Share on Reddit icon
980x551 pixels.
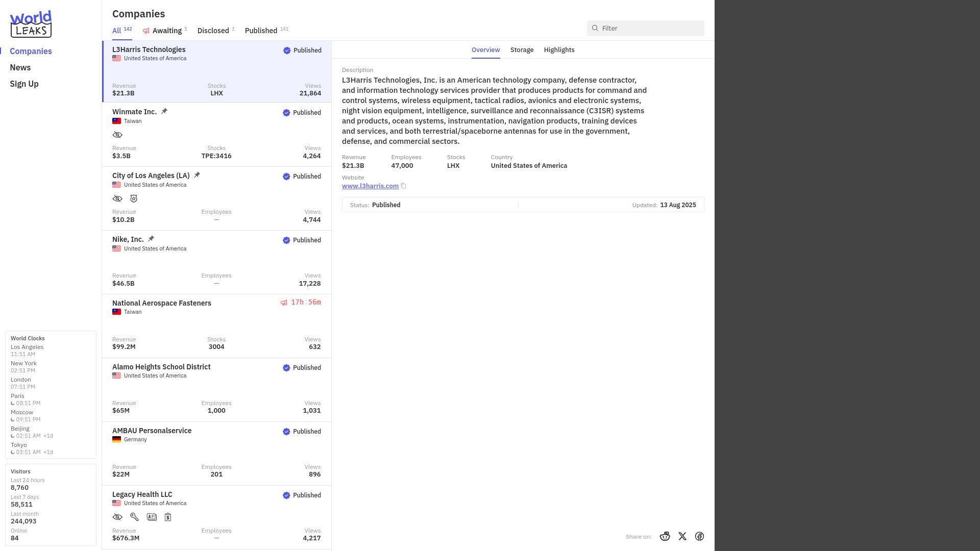[x=665, y=536]
